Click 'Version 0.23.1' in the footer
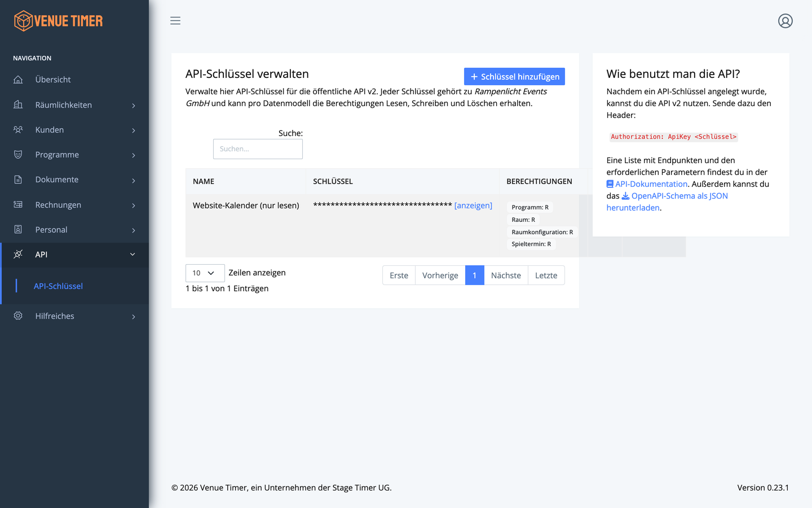Image resolution: width=812 pixels, height=508 pixels. 763,488
